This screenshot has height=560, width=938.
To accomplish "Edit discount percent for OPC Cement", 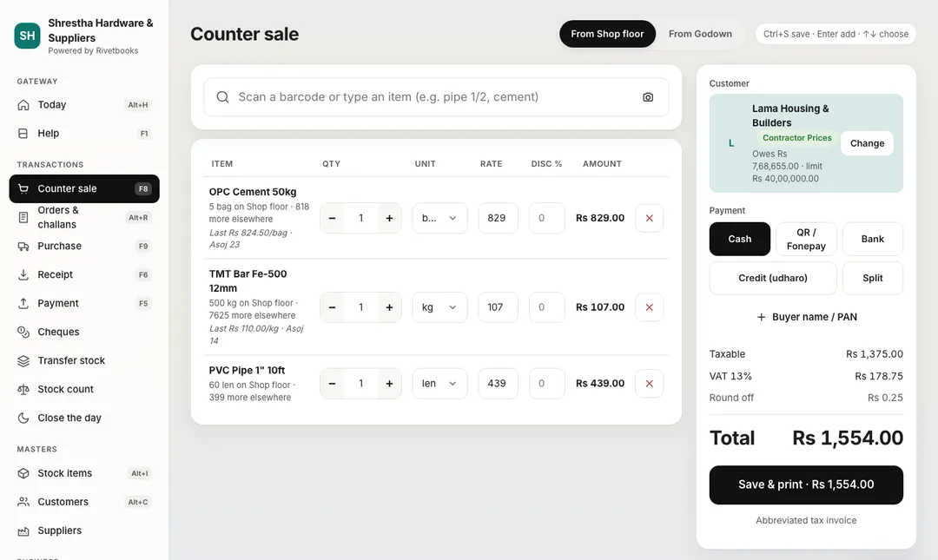I will 547,218.
